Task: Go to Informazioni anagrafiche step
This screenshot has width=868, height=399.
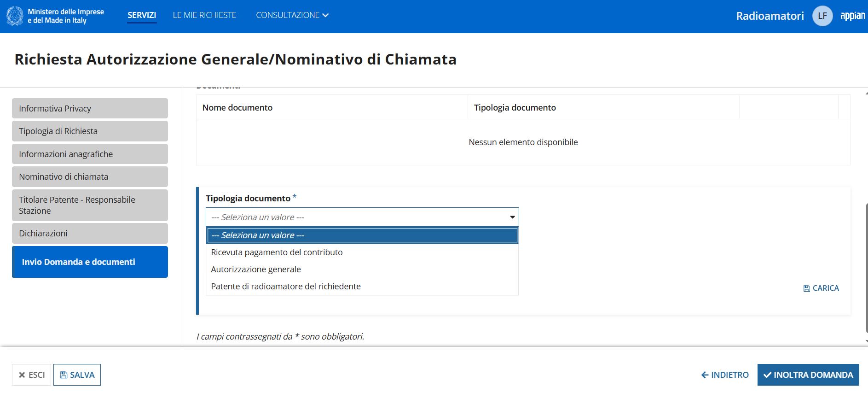Action: pyautogui.click(x=90, y=154)
